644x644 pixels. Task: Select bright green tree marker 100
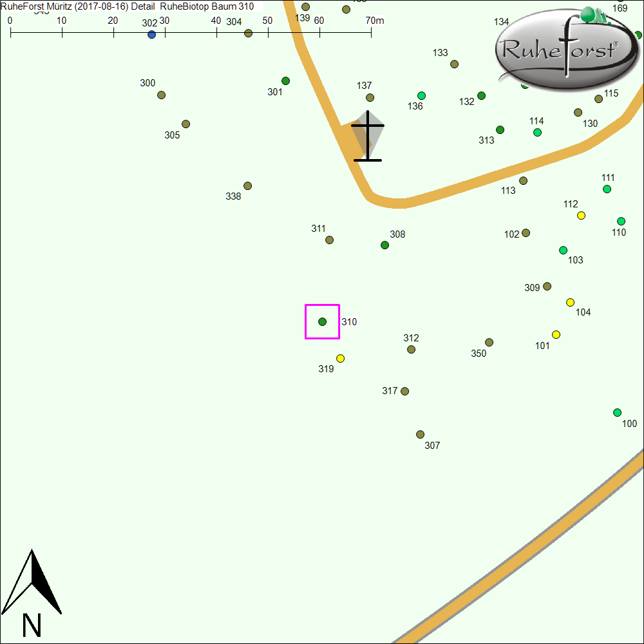[x=618, y=413]
